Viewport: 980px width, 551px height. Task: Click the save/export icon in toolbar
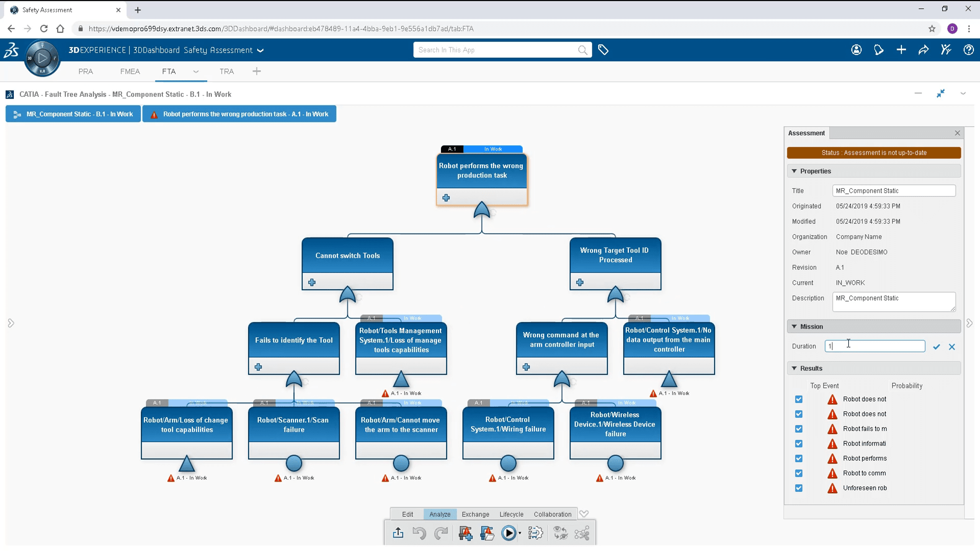[x=398, y=533]
